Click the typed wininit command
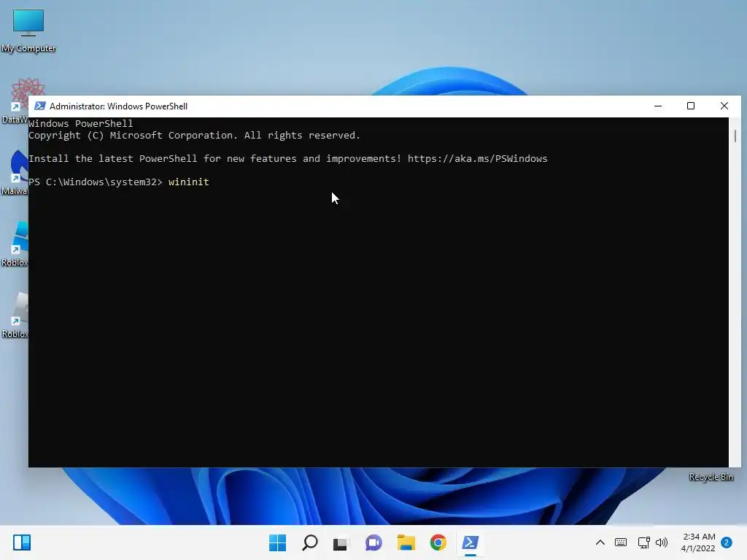Image resolution: width=747 pixels, height=560 pixels. pos(189,182)
